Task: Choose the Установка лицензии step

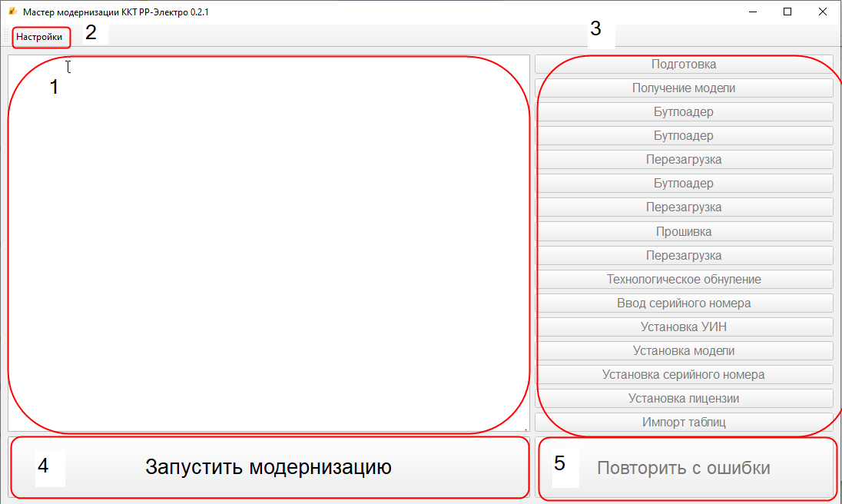Action: click(x=684, y=399)
